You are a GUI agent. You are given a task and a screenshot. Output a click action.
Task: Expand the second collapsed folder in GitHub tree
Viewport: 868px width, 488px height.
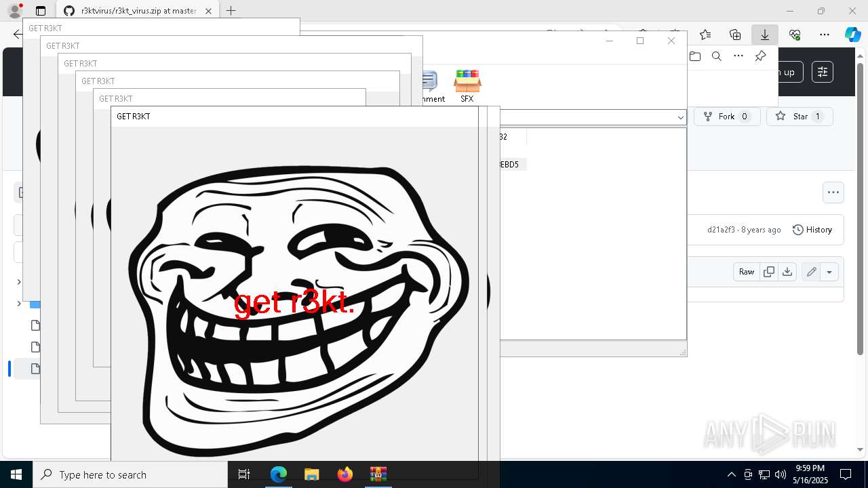pyautogui.click(x=19, y=304)
